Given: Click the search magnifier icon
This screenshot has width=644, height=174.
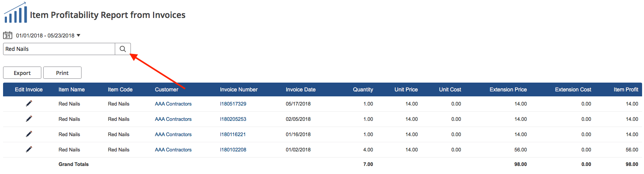Looking at the screenshot, I should pyautogui.click(x=123, y=49).
